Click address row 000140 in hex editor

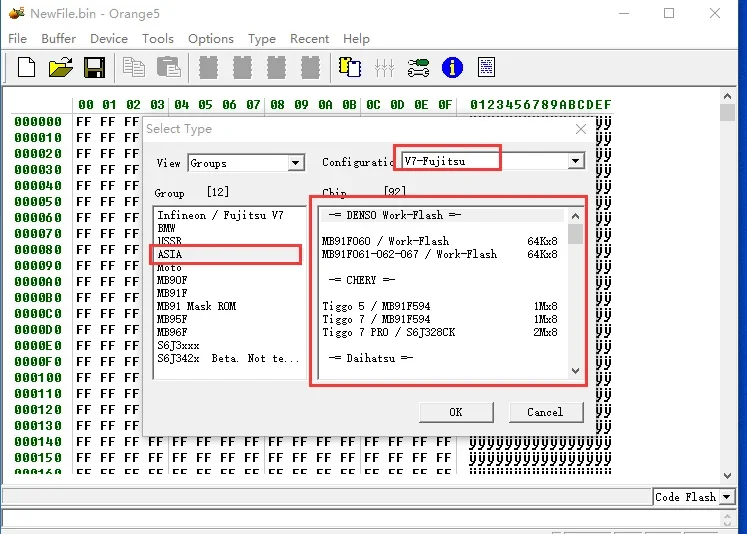point(38,442)
